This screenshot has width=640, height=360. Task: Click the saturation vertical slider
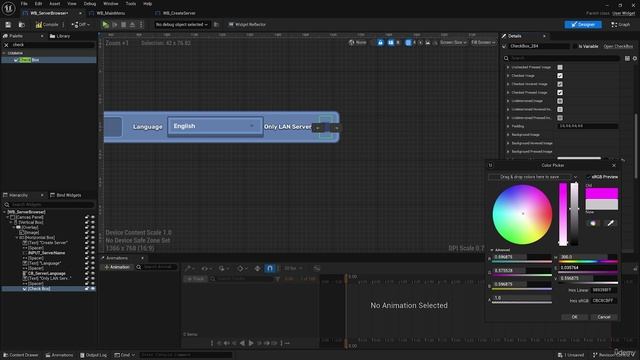click(x=563, y=214)
